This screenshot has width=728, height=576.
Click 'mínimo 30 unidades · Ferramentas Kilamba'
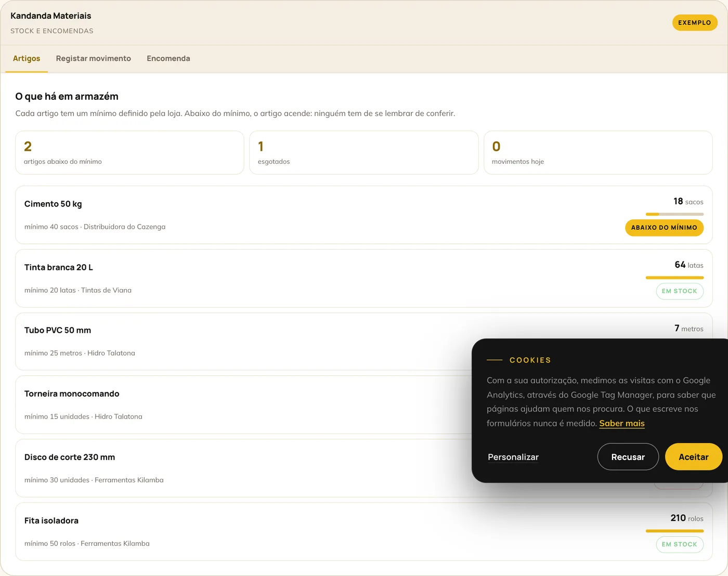point(94,480)
